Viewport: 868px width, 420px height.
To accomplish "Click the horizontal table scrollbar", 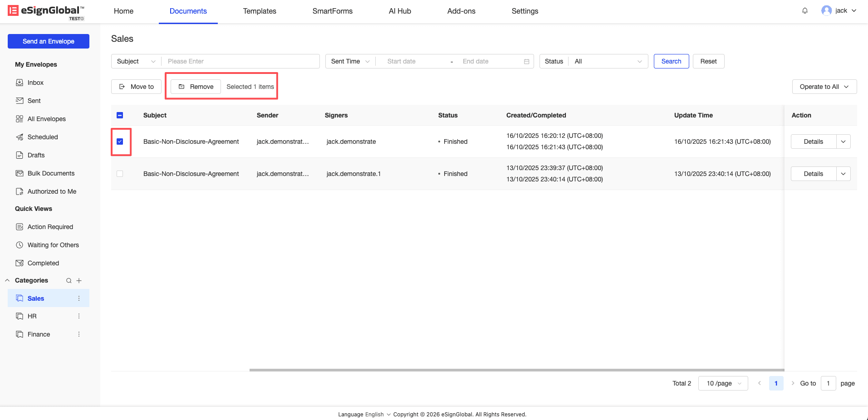I will [x=516, y=370].
